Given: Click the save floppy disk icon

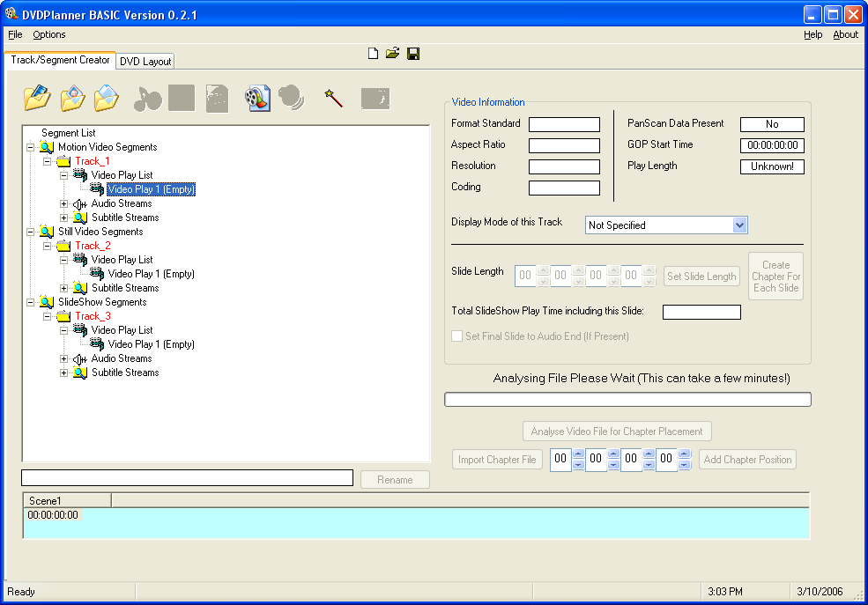Looking at the screenshot, I should [413, 54].
